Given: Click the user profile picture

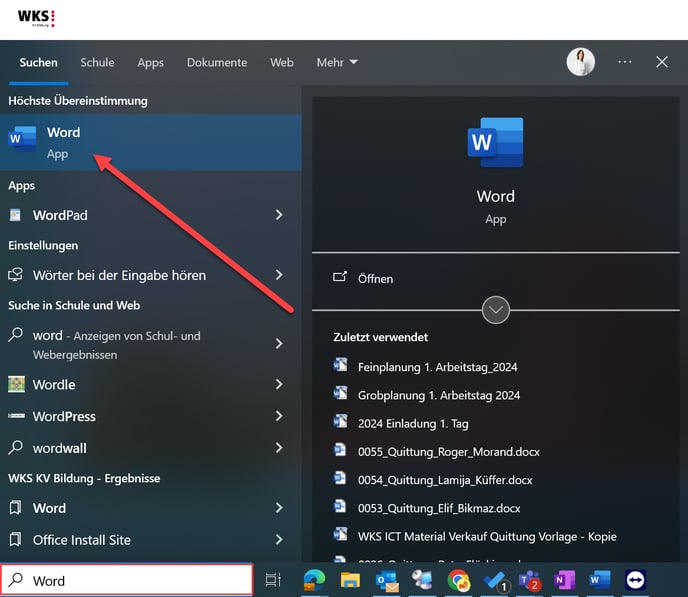Looking at the screenshot, I should pyautogui.click(x=580, y=62).
